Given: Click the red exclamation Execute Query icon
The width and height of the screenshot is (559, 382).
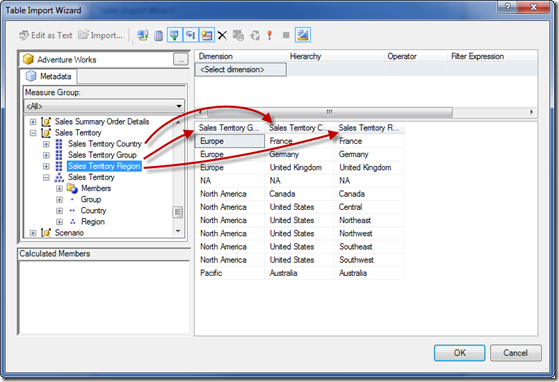Looking at the screenshot, I should pos(270,35).
